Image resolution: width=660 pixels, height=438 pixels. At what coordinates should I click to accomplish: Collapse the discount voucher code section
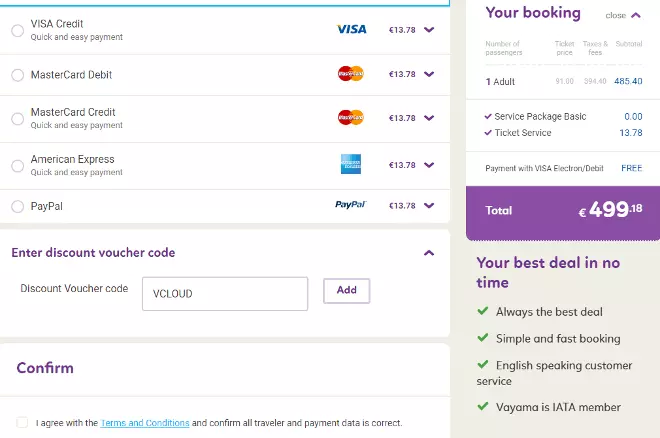429,253
